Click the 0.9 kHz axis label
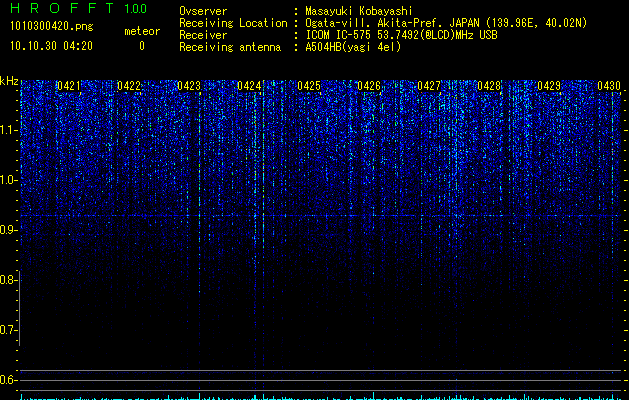The width and height of the screenshot is (629, 400). click(x=9, y=230)
